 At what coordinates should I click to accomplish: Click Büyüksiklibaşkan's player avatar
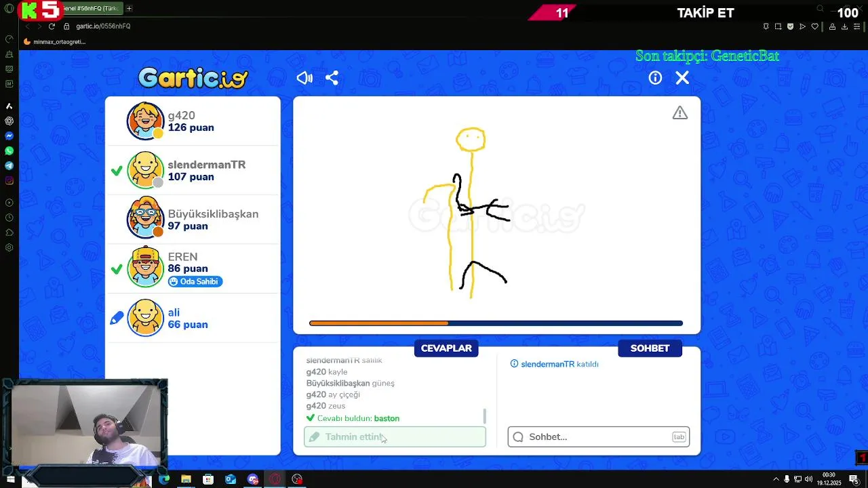pyautogui.click(x=145, y=219)
